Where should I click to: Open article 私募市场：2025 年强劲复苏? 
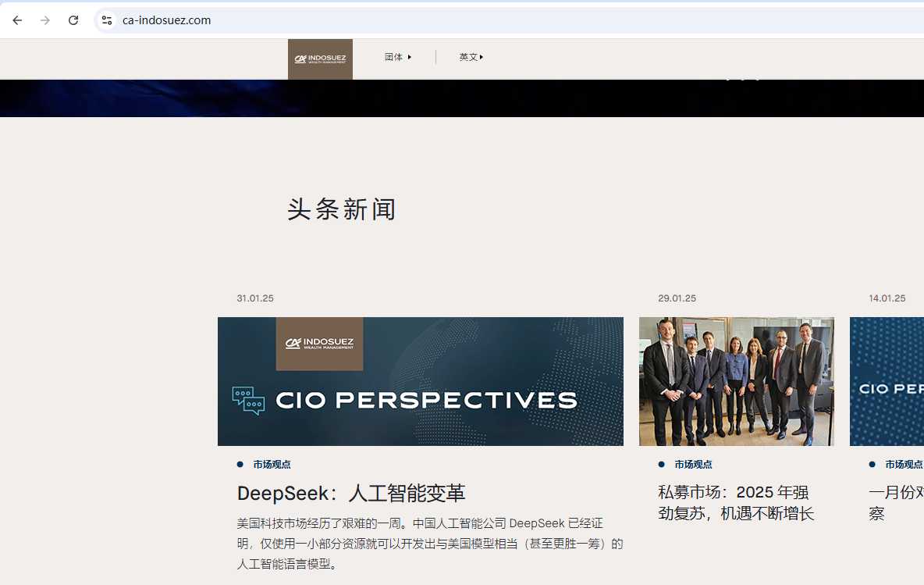pos(736,502)
